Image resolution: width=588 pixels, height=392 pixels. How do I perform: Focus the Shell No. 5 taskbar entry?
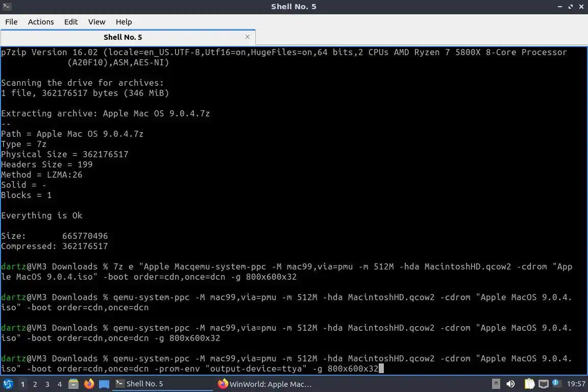click(162, 384)
